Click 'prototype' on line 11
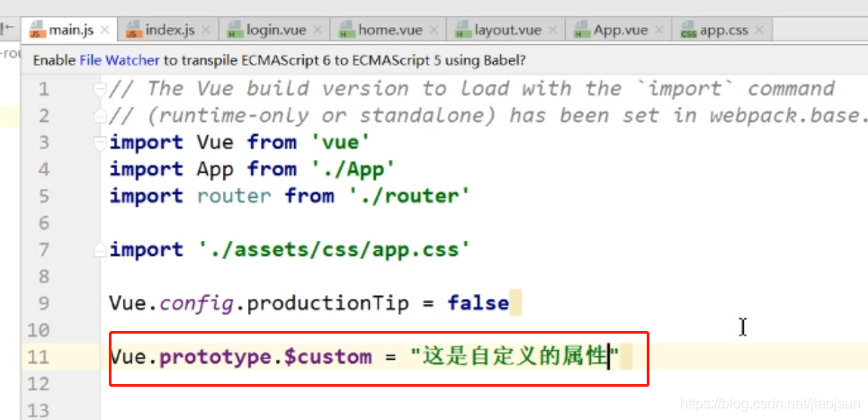This screenshot has height=420, width=868. (215, 357)
